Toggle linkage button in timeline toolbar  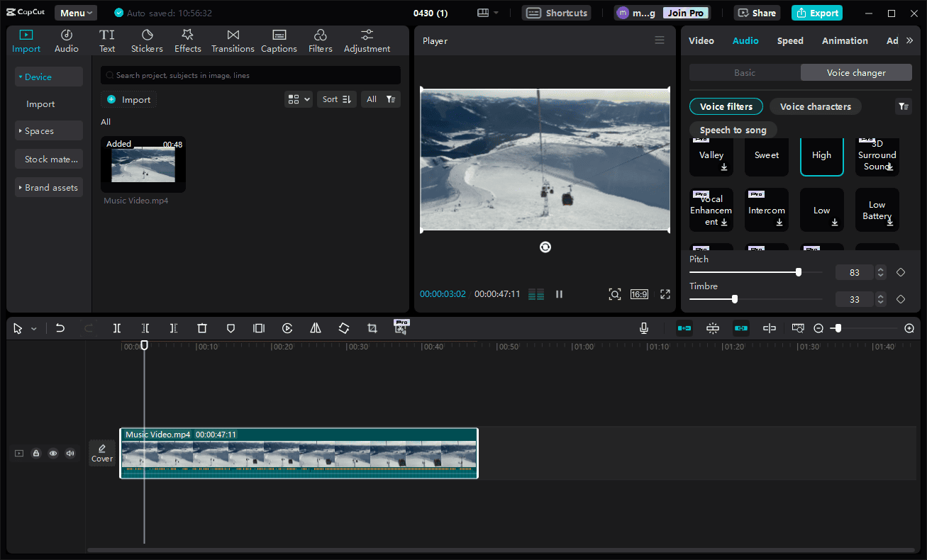741,328
